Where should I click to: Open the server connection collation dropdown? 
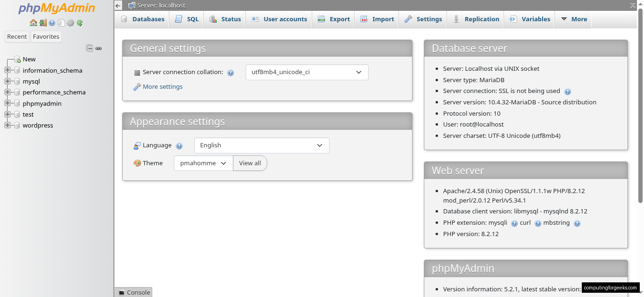coord(306,72)
